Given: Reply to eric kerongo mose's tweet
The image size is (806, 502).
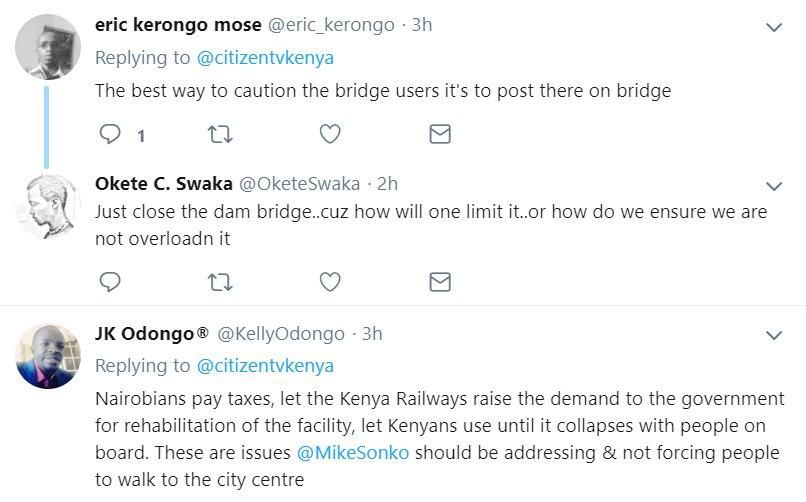Looking at the screenshot, I should (x=111, y=134).
